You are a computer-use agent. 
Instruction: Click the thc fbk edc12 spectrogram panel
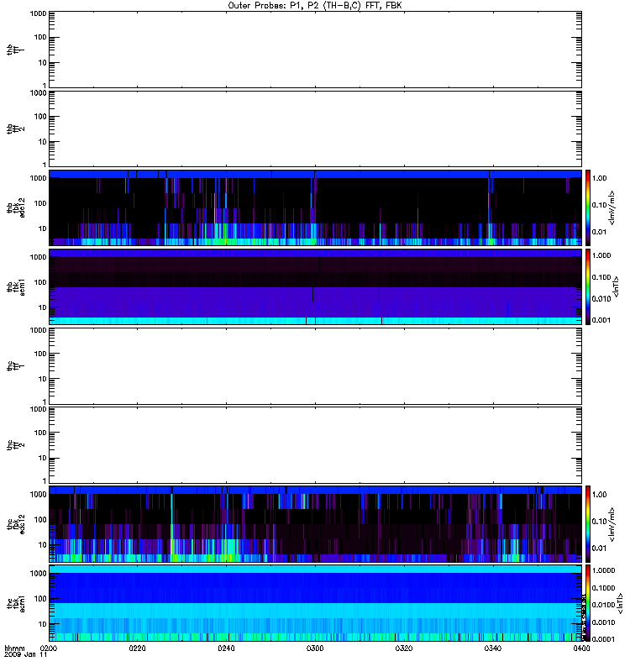click(315, 523)
